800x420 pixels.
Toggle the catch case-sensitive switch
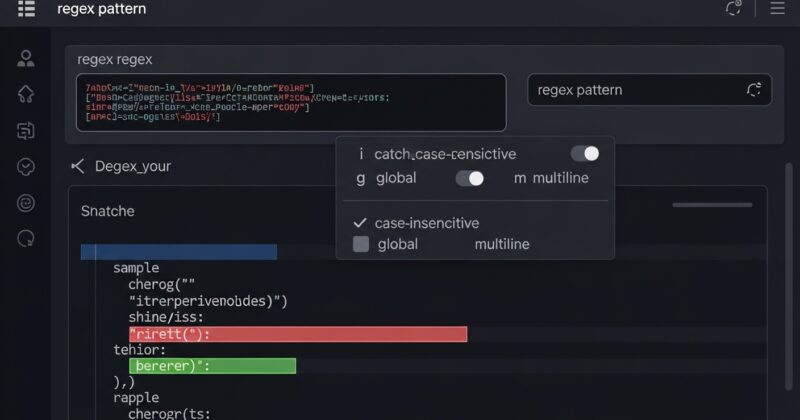pyautogui.click(x=585, y=153)
